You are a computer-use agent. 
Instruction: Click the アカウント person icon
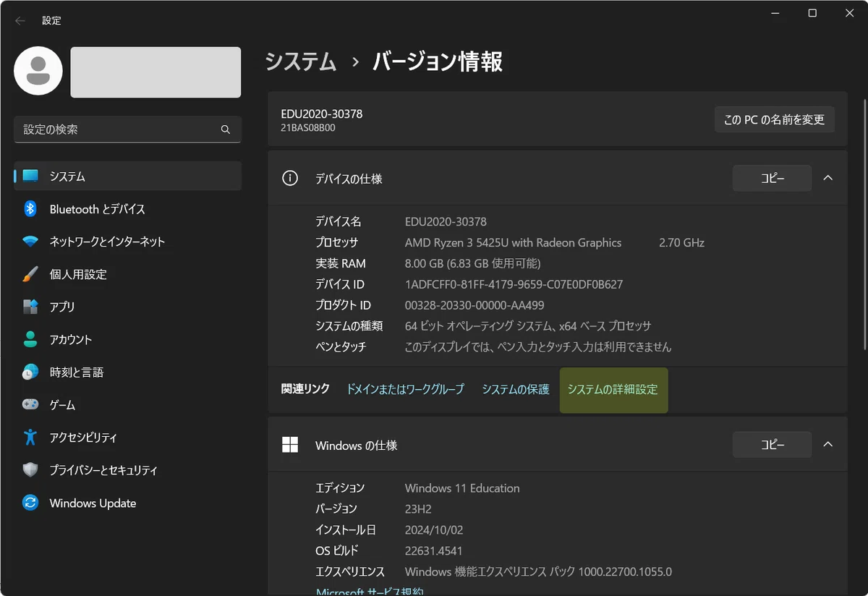click(x=30, y=339)
